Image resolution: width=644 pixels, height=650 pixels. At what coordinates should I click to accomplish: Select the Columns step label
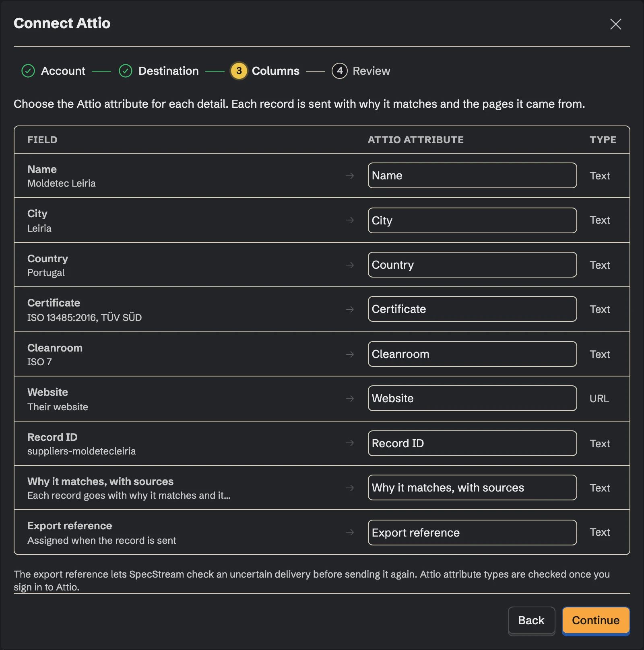(276, 71)
